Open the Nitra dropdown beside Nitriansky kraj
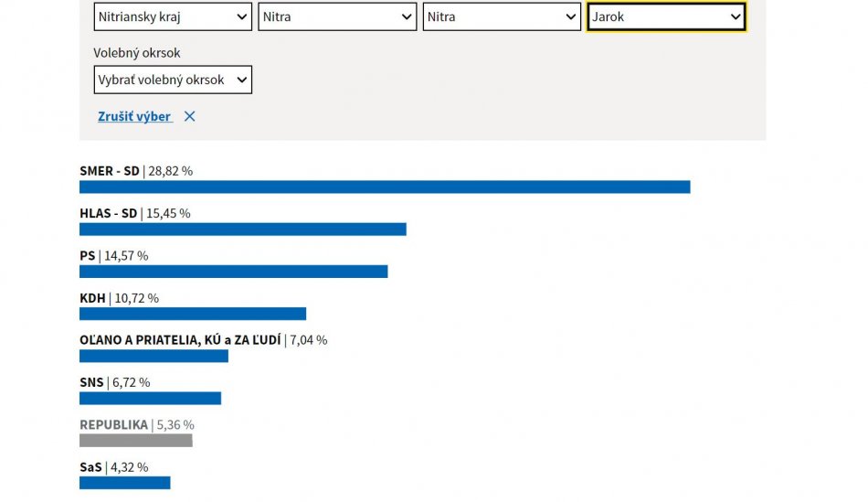Viewport: 868px width, 502px height. [337, 16]
